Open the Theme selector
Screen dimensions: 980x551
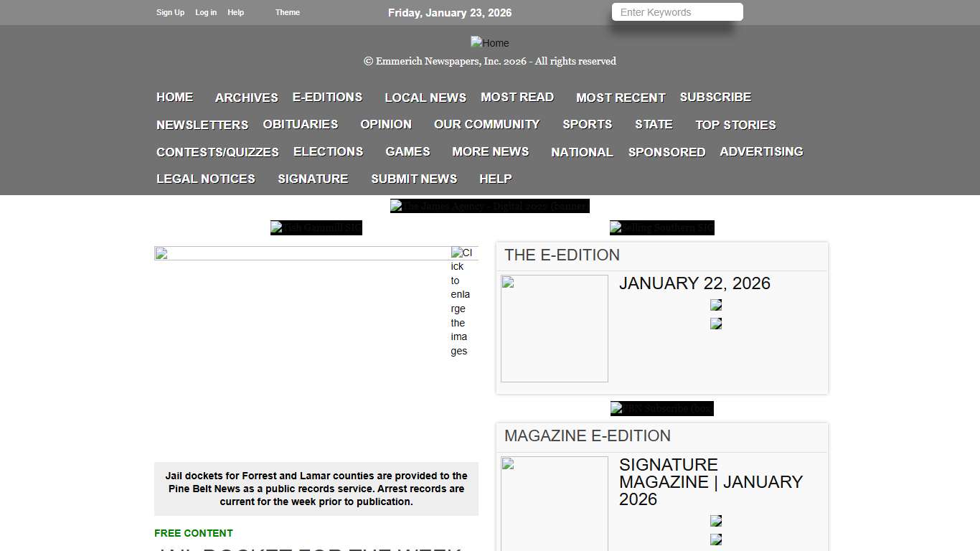[287, 12]
